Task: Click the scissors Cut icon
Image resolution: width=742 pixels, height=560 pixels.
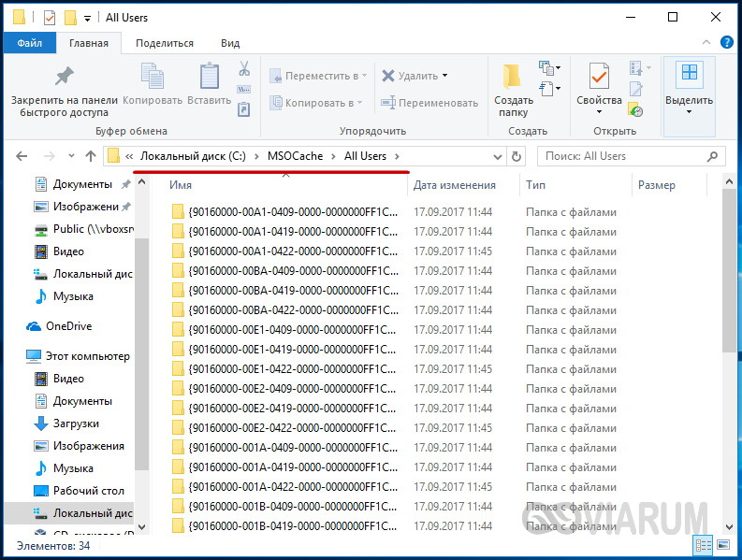Action: coord(244,69)
